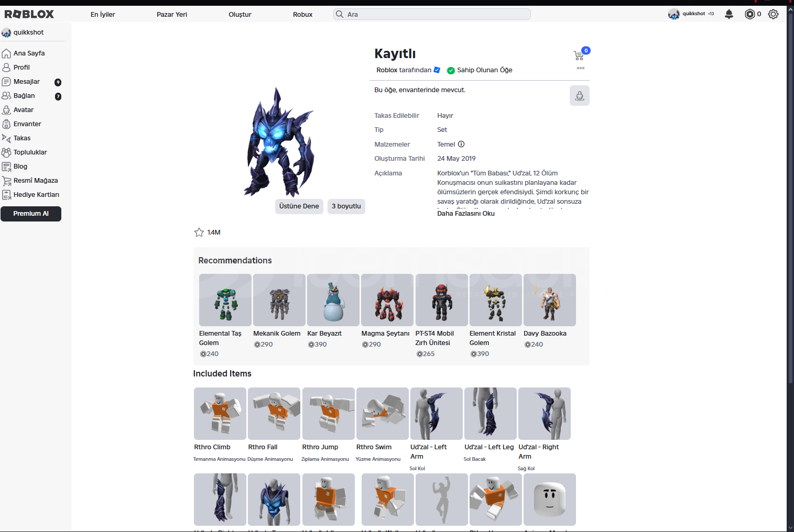Open the blank-faced head thumbnail in second row
The width and height of the screenshot is (794, 532).
point(550,500)
